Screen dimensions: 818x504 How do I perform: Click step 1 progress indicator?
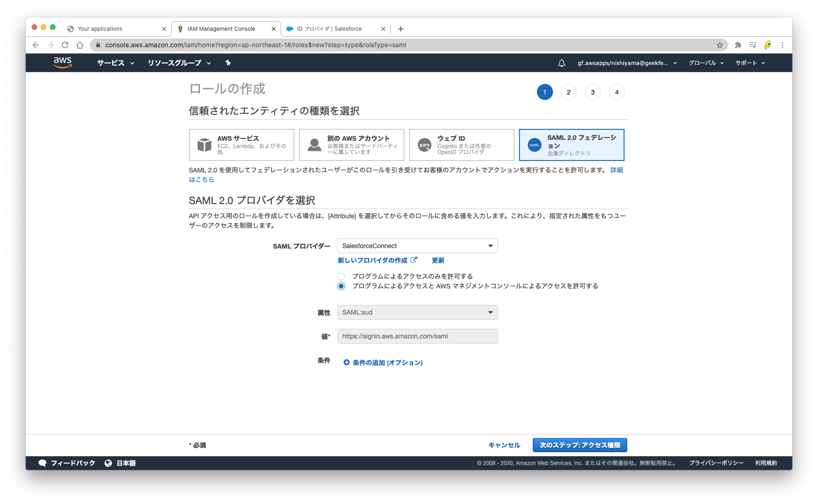(x=545, y=92)
